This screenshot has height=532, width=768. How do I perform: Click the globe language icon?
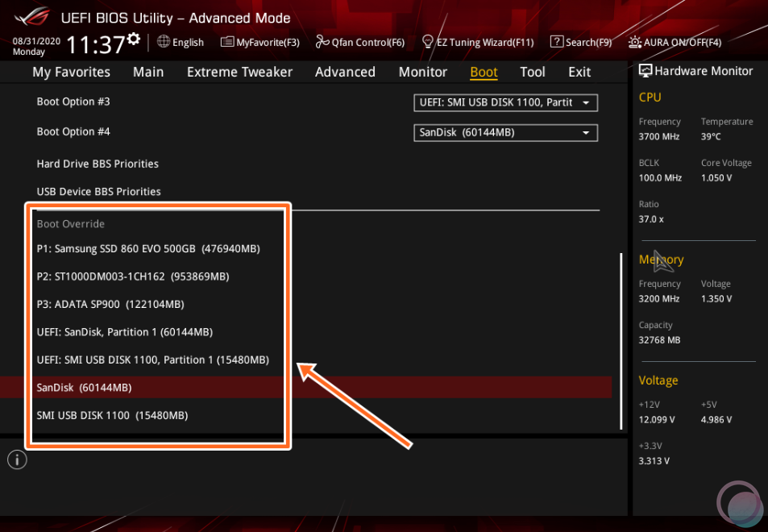pyautogui.click(x=164, y=42)
